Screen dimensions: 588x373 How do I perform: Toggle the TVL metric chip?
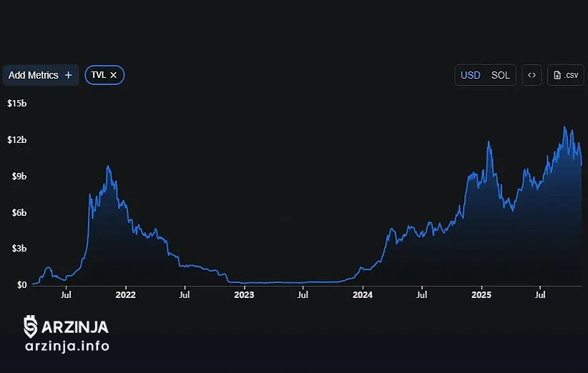99,75
